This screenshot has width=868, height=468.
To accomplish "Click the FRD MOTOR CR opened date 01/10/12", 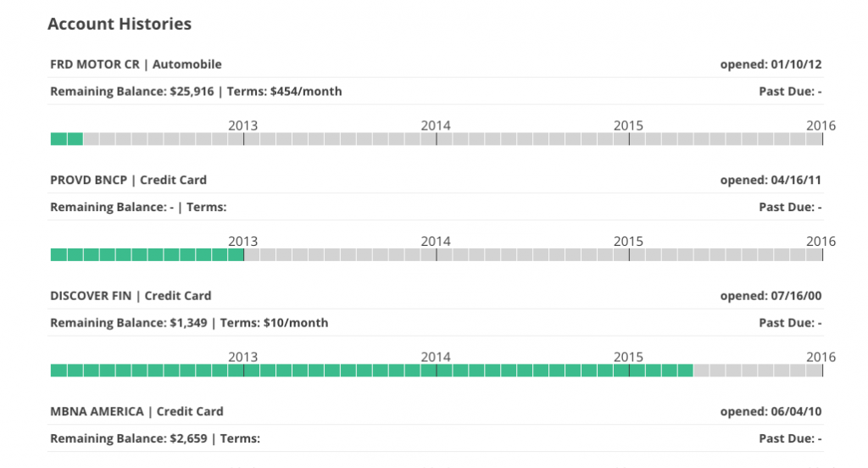I will [771, 64].
